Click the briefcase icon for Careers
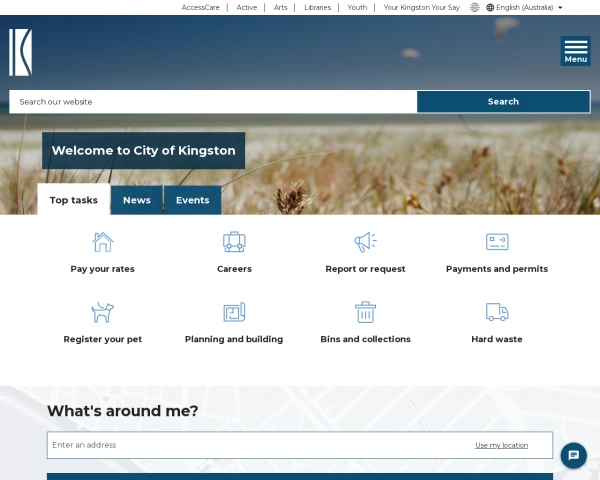This screenshot has height=480, width=600. 234,242
